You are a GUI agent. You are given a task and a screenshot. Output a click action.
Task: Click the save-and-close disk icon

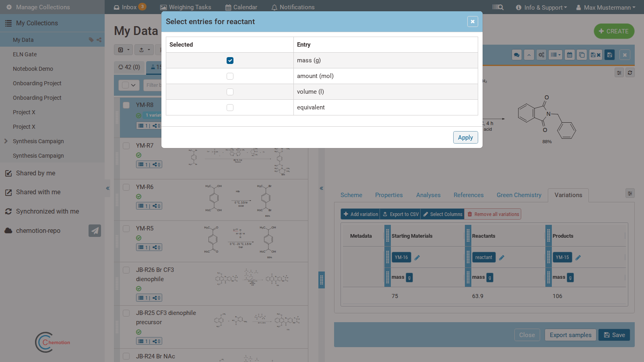[x=596, y=55]
